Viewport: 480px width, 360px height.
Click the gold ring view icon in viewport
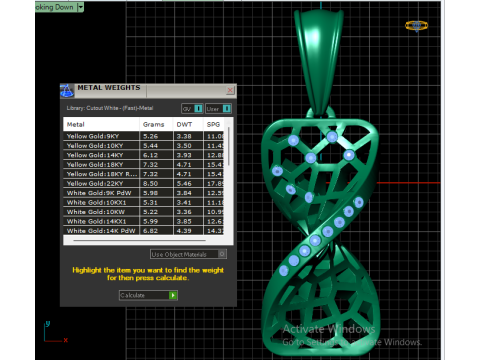(x=416, y=26)
